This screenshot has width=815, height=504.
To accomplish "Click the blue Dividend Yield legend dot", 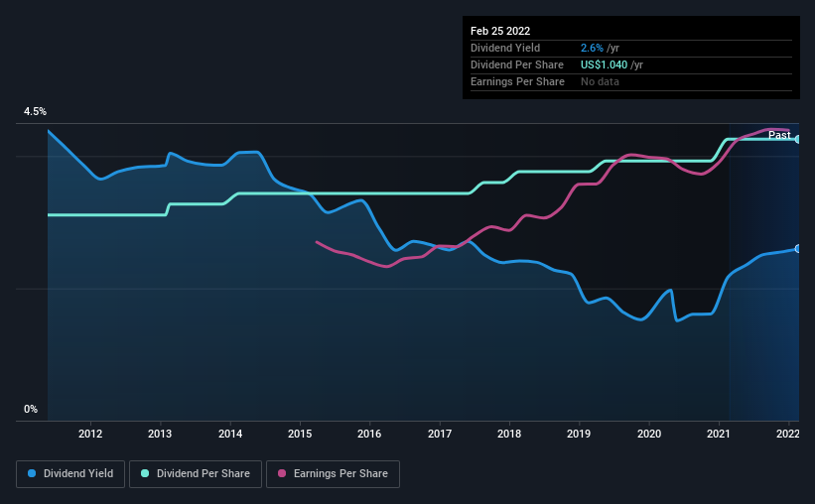I will click(32, 473).
